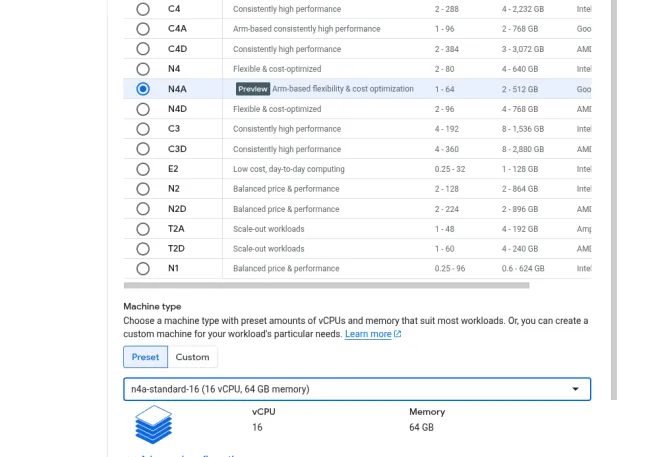Switch to the Custom tab
Viewport: 650px width, 457px height.
pyautogui.click(x=192, y=357)
